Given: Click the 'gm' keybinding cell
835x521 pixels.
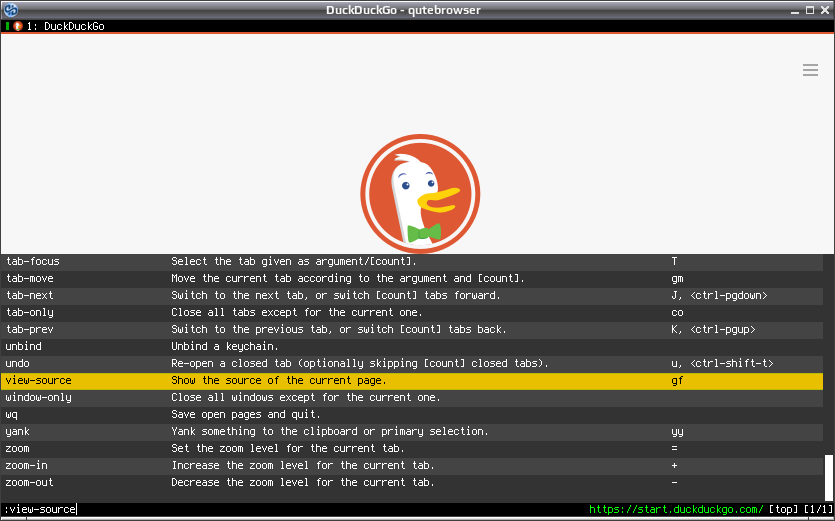Looking at the screenshot, I should pyautogui.click(x=677, y=279).
